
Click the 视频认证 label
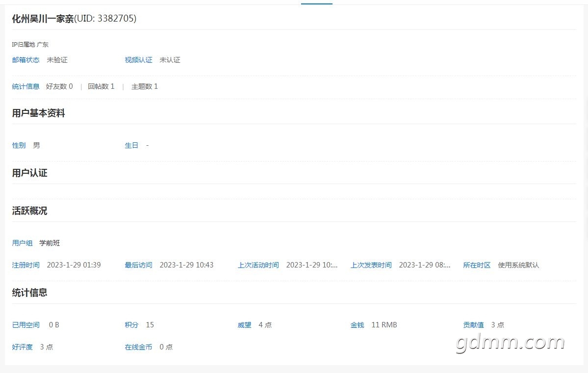(x=138, y=60)
